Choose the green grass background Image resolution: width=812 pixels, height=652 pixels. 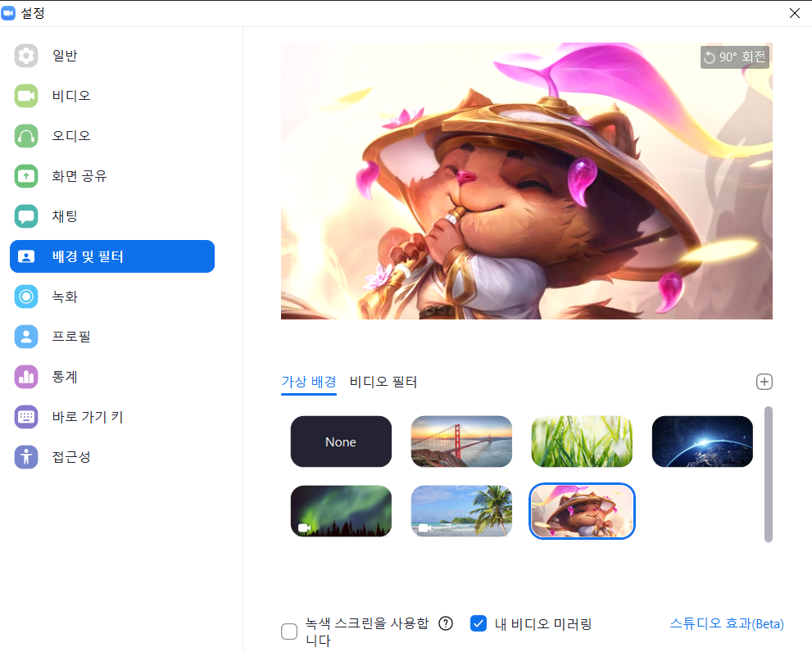point(582,441)
